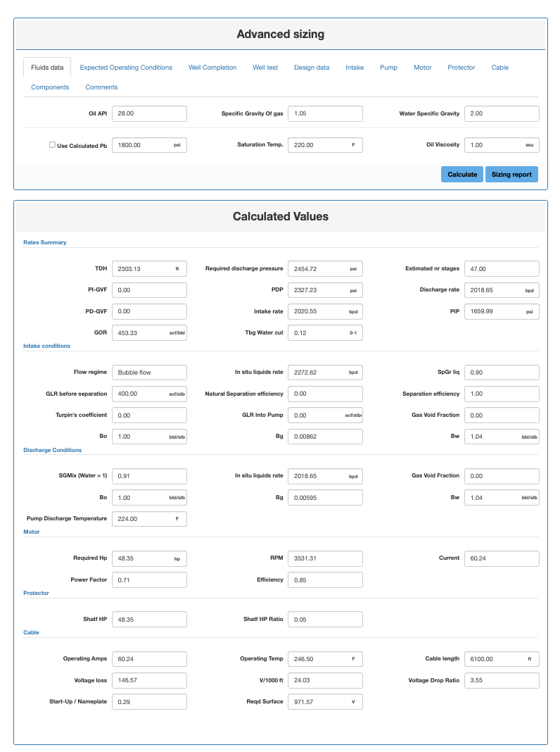Open the Sizing report
The height and width of the screenshot is (752, 560).
(511, 175)
